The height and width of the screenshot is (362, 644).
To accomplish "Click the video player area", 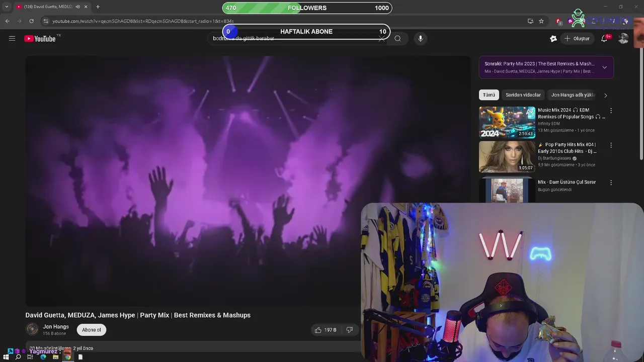I will point(248,180).
